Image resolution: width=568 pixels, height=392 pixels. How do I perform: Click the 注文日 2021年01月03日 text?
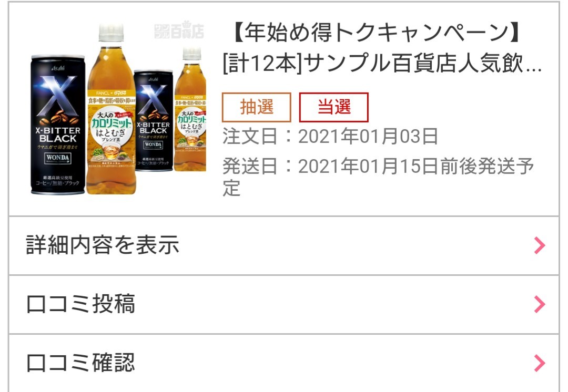click(x=330, y=137)
